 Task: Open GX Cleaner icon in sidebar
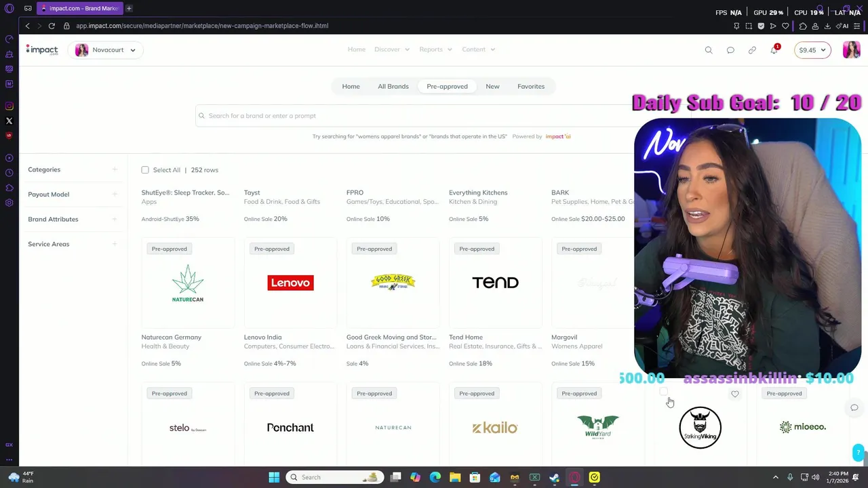click(9, 54)
